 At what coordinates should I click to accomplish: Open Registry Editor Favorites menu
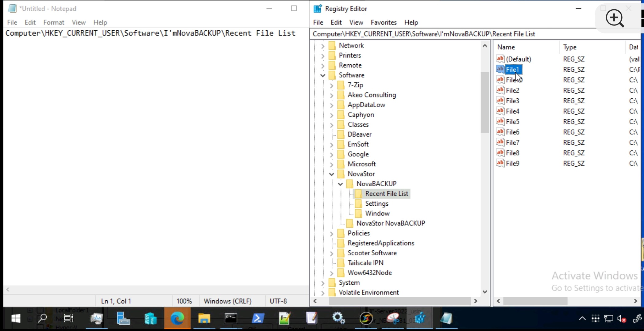[x=384, y=22]
